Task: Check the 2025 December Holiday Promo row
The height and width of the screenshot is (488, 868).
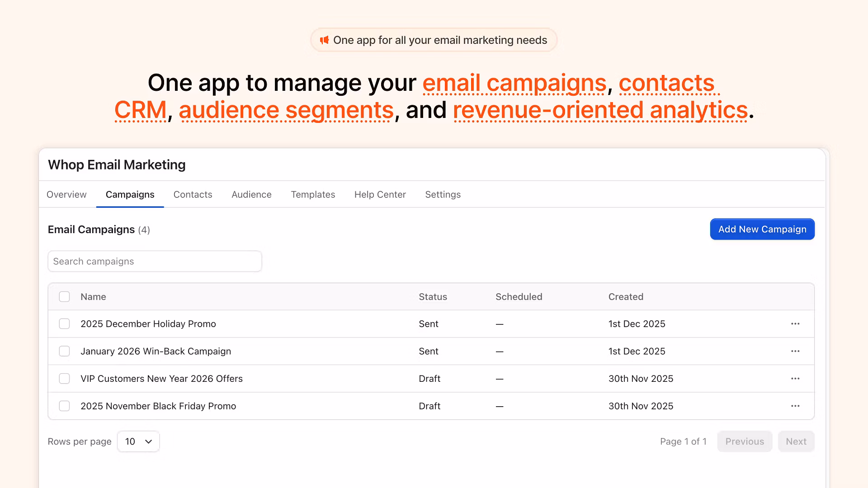Action: [x=64, y=324]
